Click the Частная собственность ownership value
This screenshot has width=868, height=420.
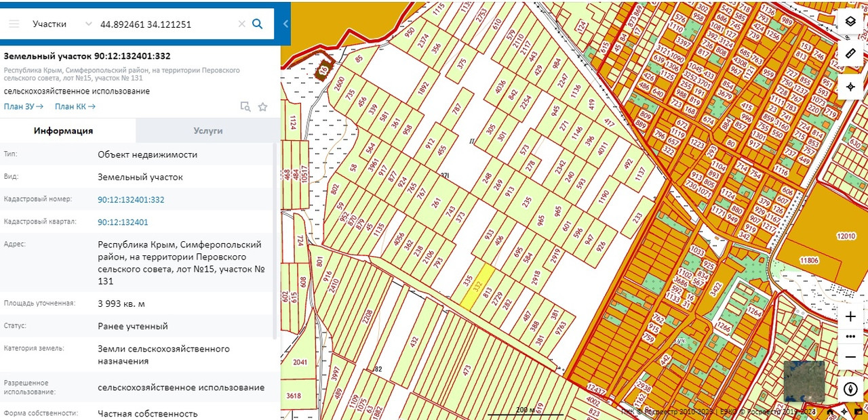[148, 413]
